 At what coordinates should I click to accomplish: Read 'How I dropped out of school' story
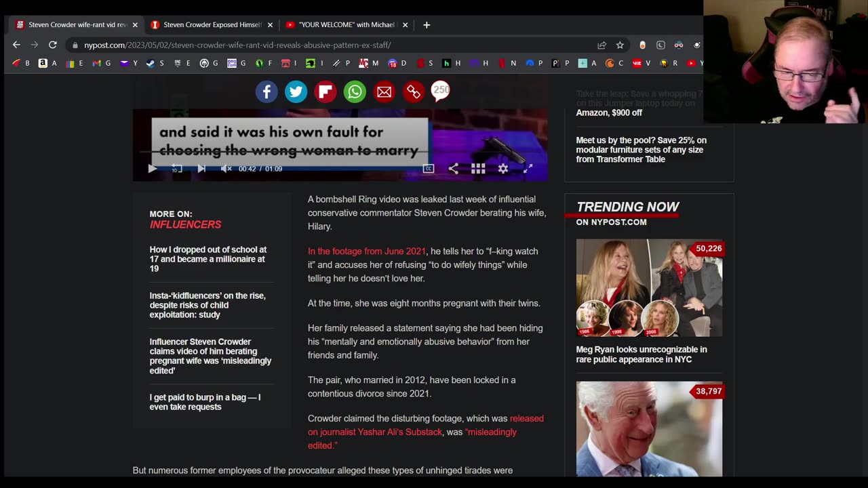[208, 259]
